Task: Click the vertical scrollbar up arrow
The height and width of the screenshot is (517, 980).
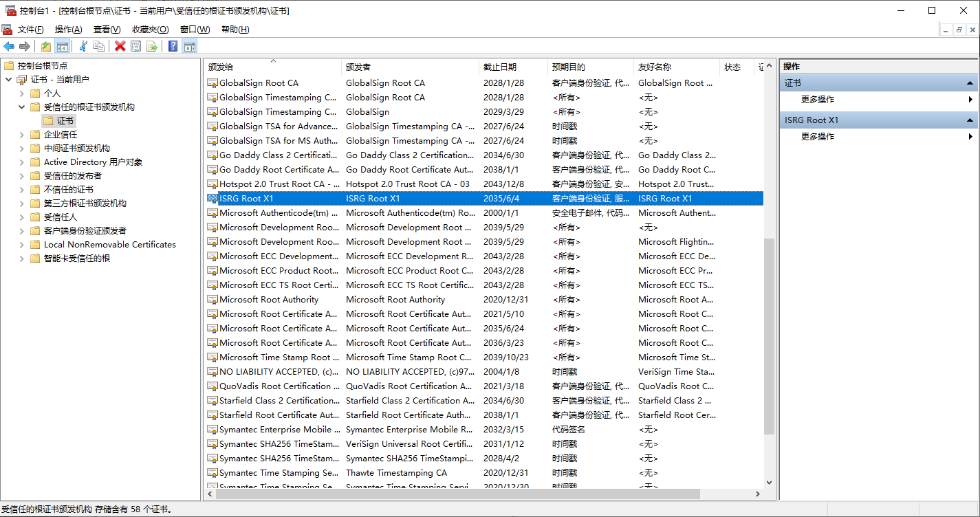Action: click(x=770, y=66)
